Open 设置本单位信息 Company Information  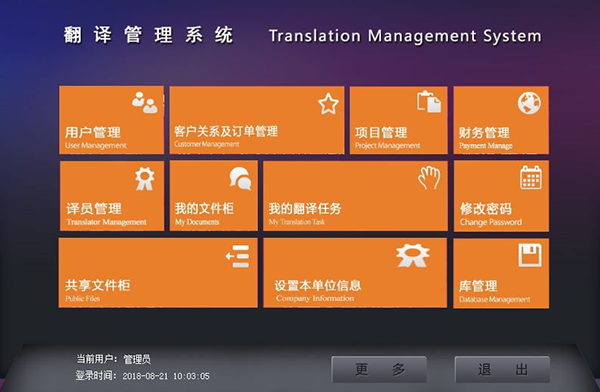[355, 273]
